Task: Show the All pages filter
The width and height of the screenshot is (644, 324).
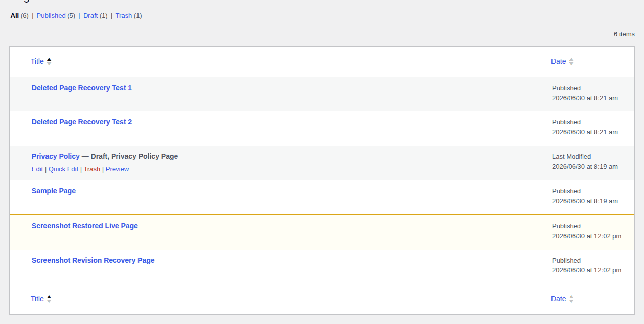Action: [15, 16]
